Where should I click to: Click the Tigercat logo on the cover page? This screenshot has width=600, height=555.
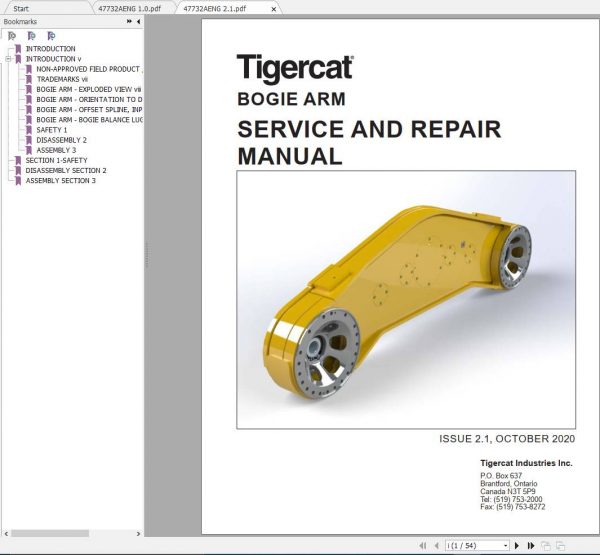[295, 69]
